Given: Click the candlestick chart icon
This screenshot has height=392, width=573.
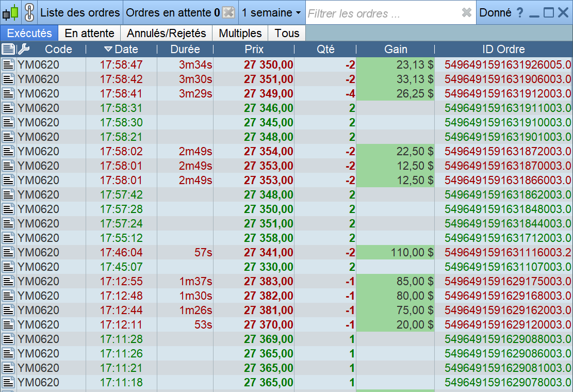Looking at the screenshot, I should (10, 12).
